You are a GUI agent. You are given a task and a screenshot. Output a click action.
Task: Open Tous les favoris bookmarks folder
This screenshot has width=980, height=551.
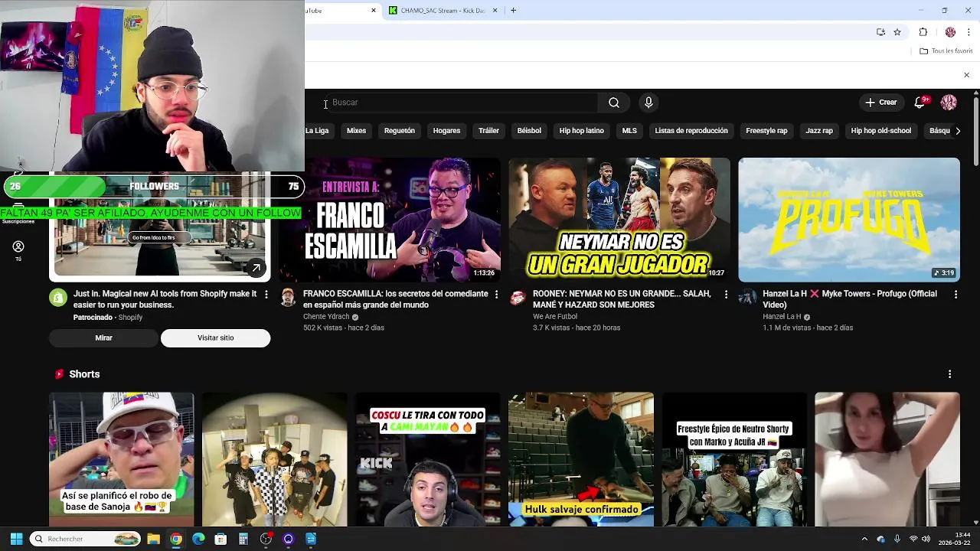coord(946,51)
